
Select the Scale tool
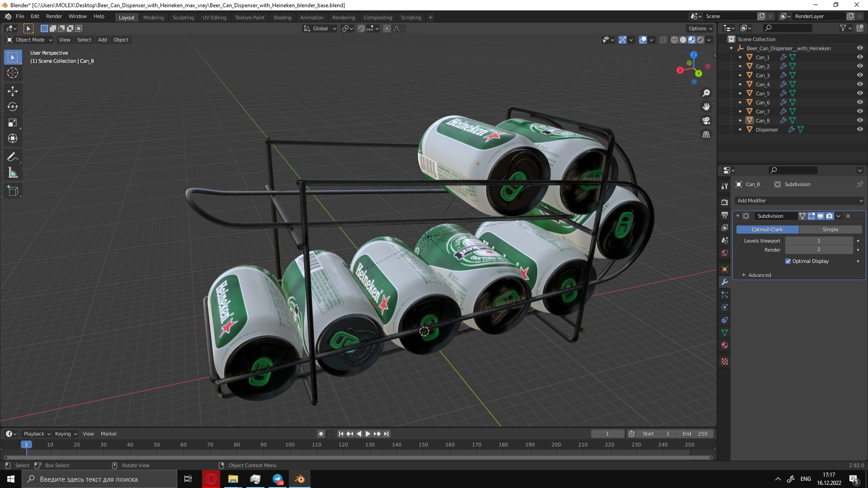coord(13,122)
